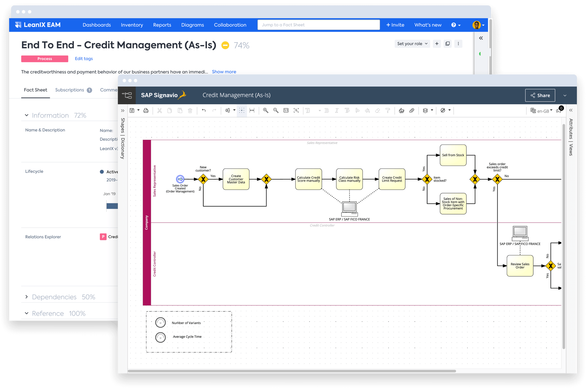Collapse the Information section
This screenshot has height=390, width=588.
[27, 115]
